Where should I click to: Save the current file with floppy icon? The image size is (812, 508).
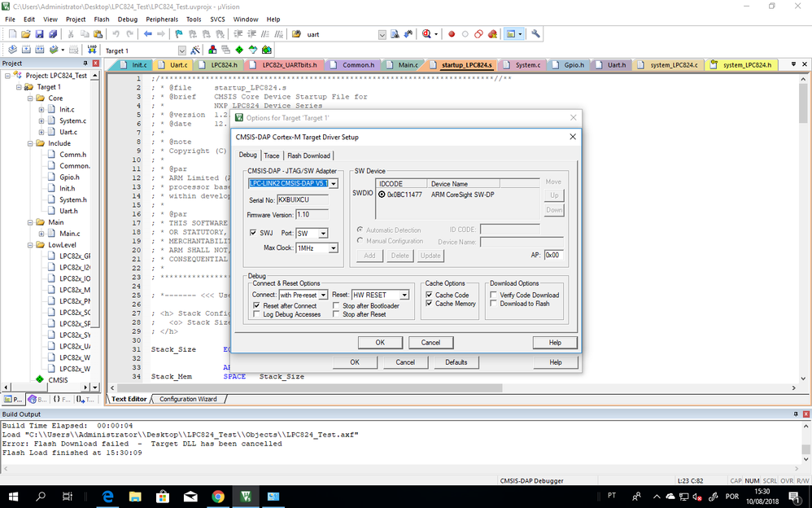coord(39,34)
